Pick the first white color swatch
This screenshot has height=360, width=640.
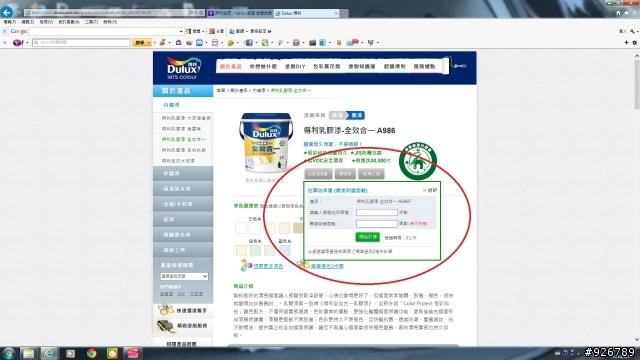click(241, 227)
